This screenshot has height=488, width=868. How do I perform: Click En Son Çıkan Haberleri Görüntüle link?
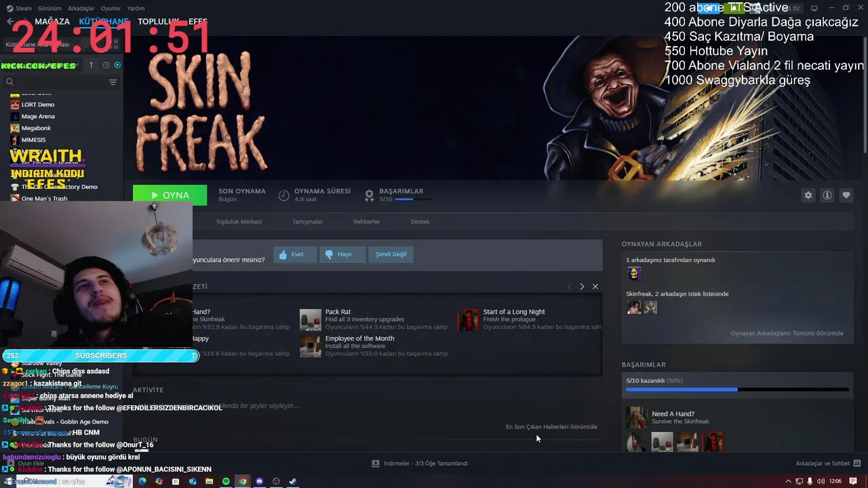click(x=551, y=427)
